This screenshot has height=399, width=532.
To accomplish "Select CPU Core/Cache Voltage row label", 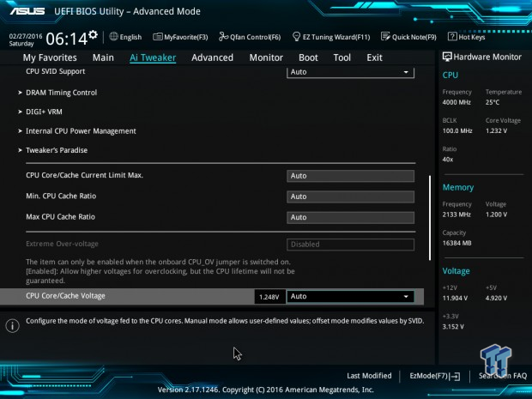I will pyautogui.click(x=65, y=296).
